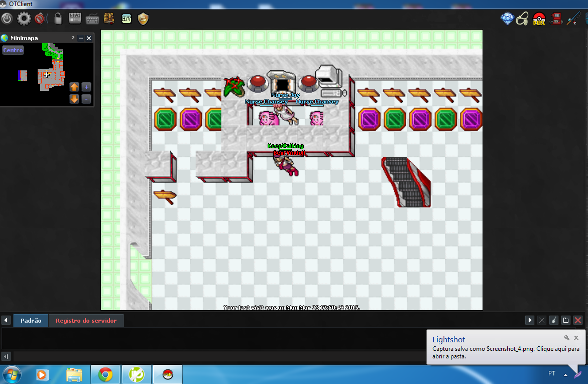Toggle chat volume mode button

click(6, 356)
